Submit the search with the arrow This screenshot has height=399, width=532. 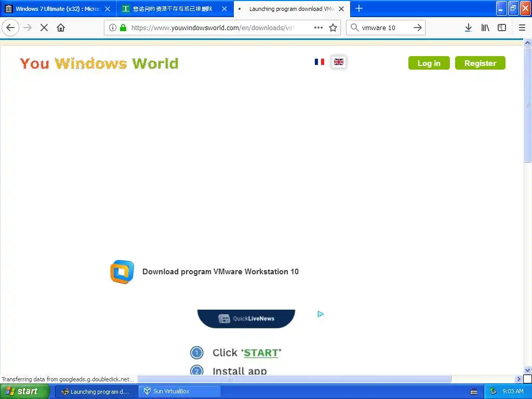click(418, 28)
